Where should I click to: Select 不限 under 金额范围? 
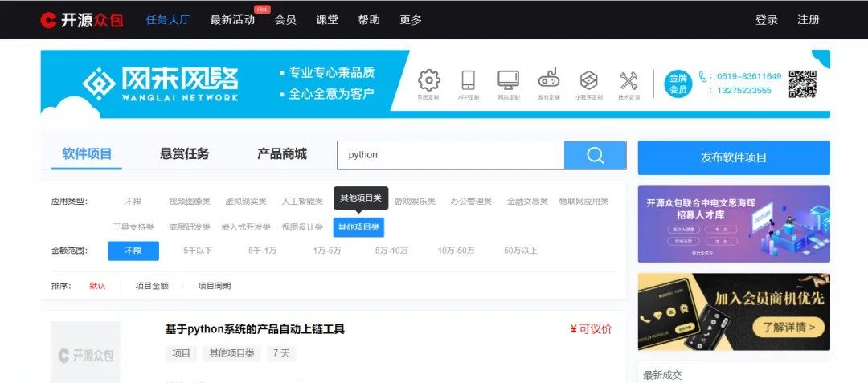point(133,251)
